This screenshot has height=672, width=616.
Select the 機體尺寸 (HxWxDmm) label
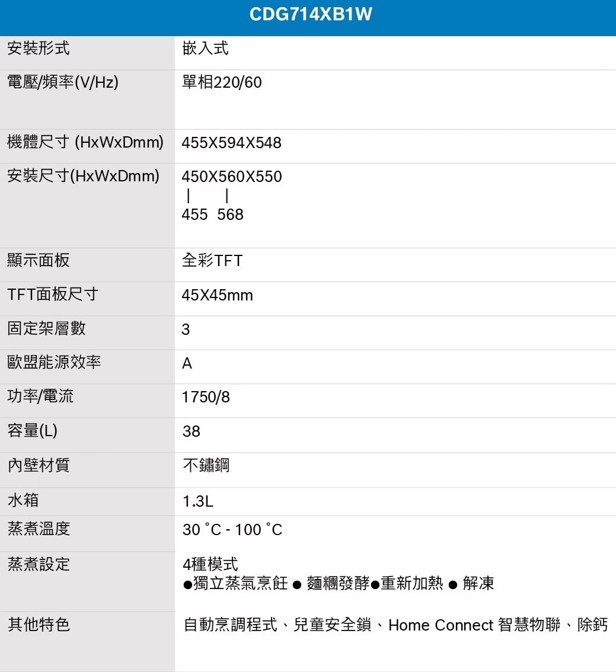coord(85,142)
